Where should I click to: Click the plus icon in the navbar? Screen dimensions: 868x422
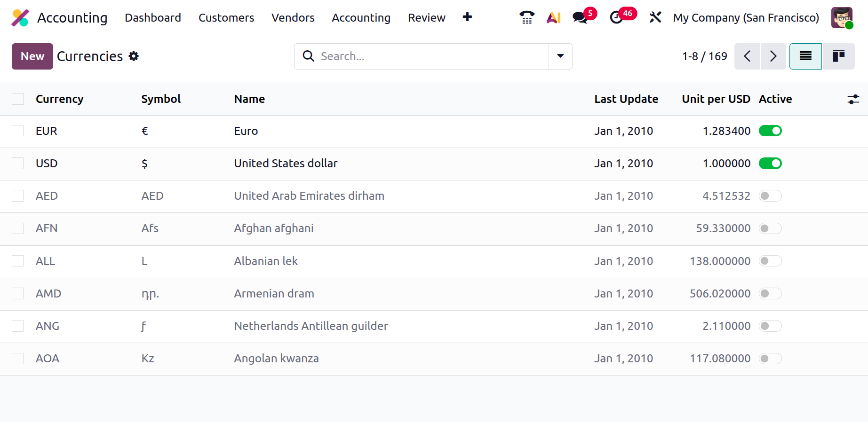click(x=467, y=17)
